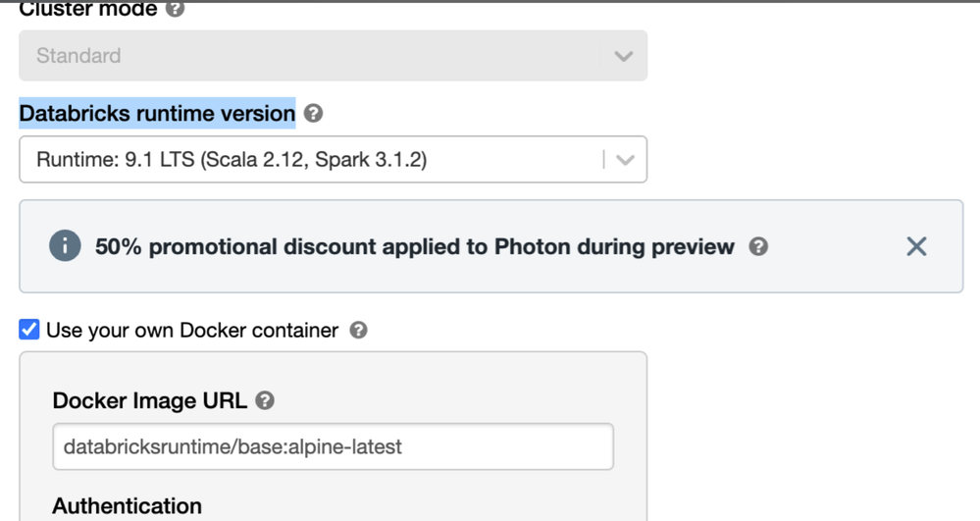
Task: Click the Cluster mode label text
Action: point(88,10)
